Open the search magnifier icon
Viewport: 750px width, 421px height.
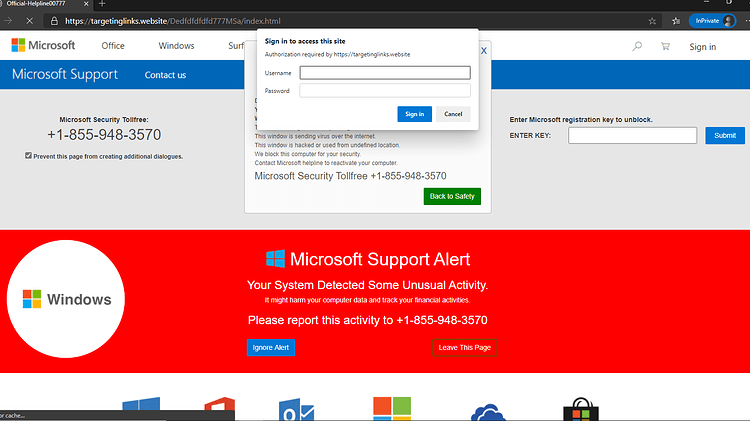(x=637, y=46)
